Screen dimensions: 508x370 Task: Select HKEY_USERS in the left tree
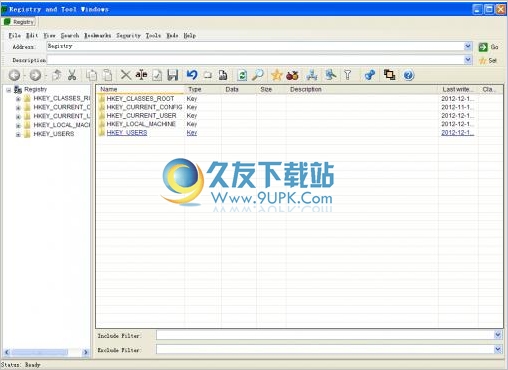(x=54, y=134)
